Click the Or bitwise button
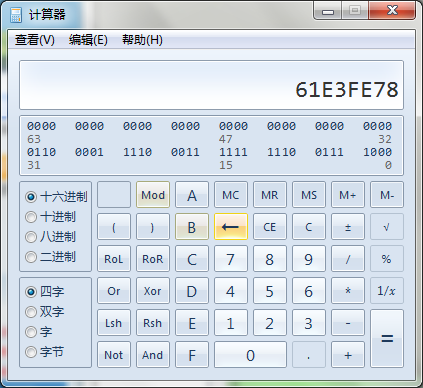The image size is (423, 388). point(114,291)
